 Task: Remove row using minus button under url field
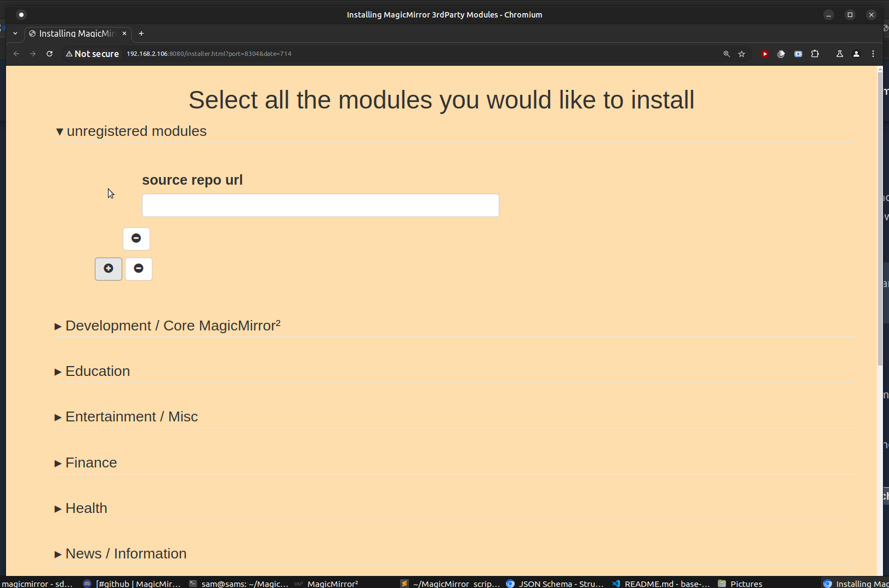tap(136, 239)
